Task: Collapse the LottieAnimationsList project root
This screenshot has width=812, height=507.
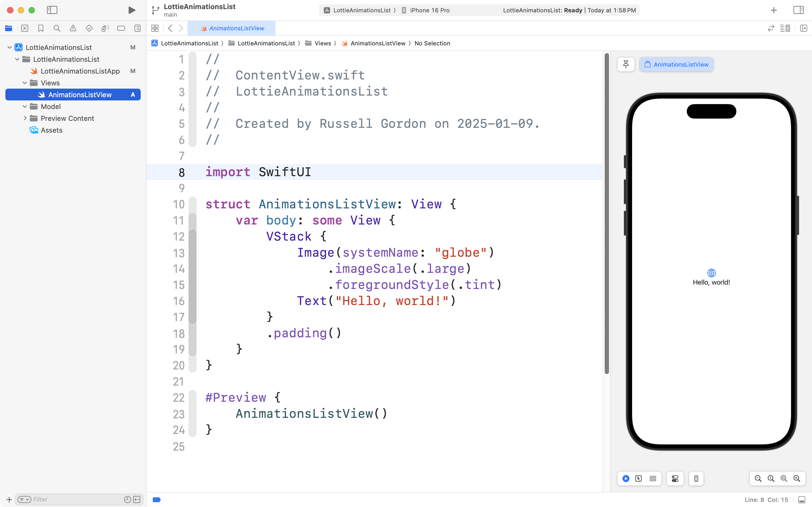Action: (x=10, y=47)
